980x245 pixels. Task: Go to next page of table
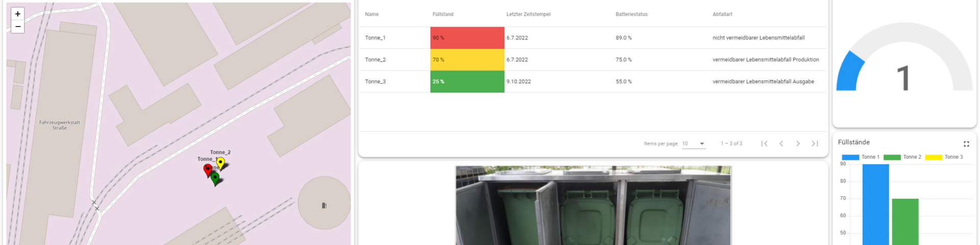pyautogui.click(x=798, y=143)
